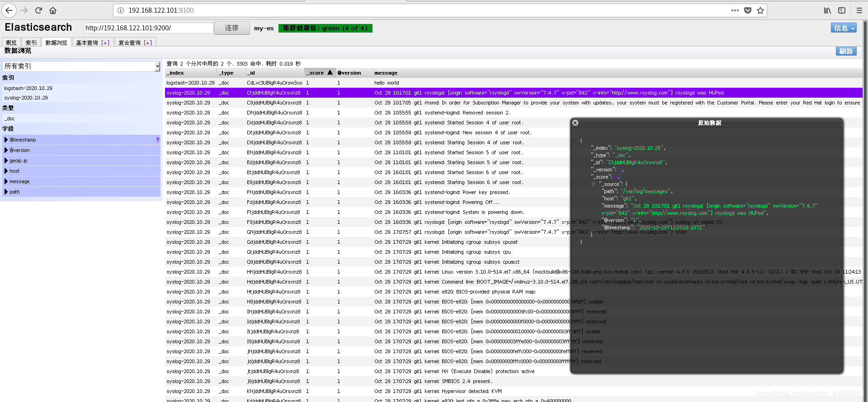Viewport: 868px width, 402px height.
Task: Click the Refresh button
Action: coord(846,51)
